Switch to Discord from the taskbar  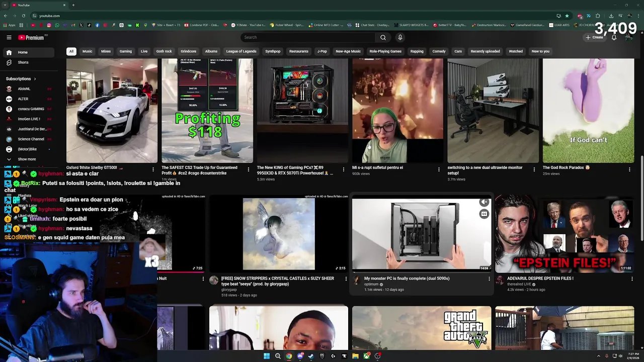pyautogui.click(x=300, y=356)
